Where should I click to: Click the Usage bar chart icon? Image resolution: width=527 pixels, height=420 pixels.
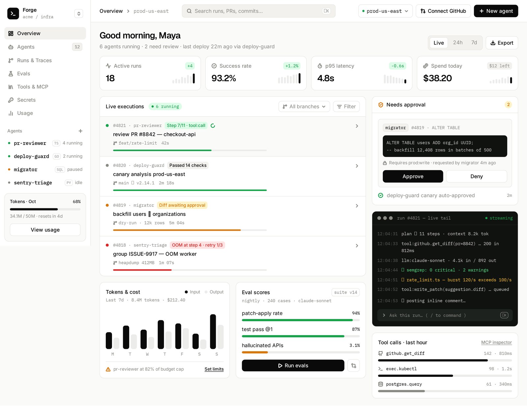11,113
